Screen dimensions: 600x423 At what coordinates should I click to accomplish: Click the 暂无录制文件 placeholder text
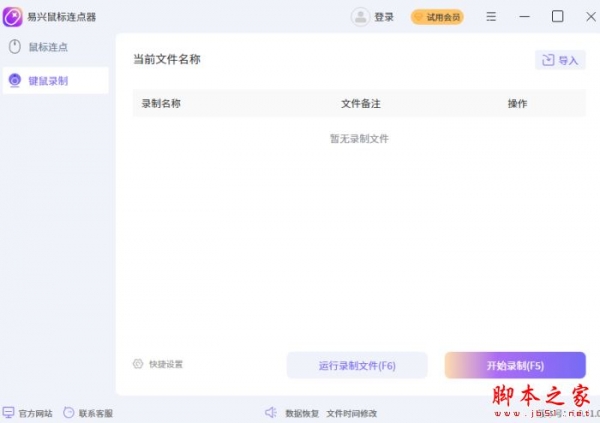(x=359, y=139)
